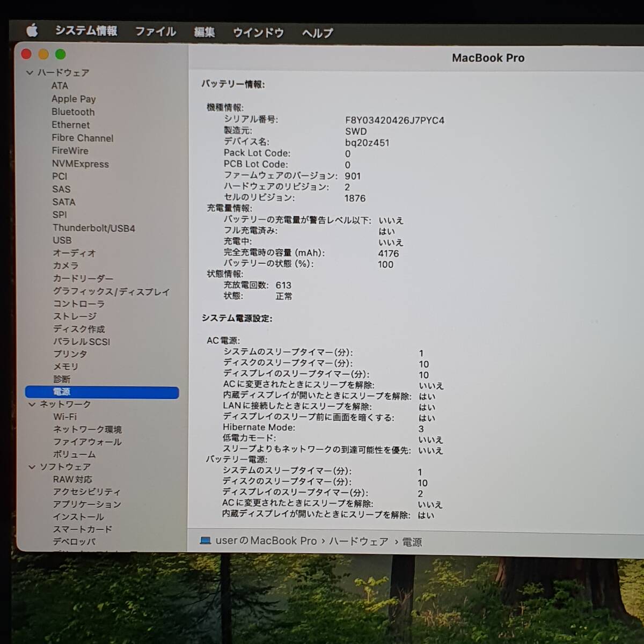Select the highlighted 電源 sidebar item

[x=102, y=392]
